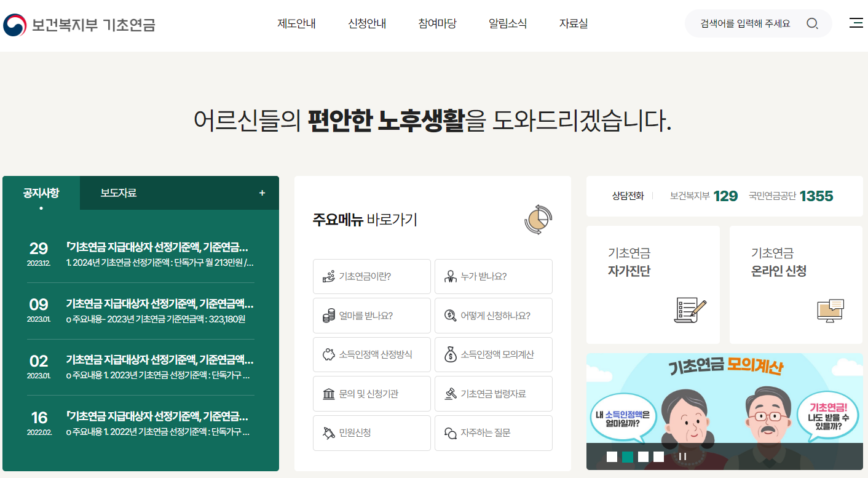The width and height of the screenshot is (868, 478).
Task: Click the 소득인정액 모의계산 shortcut label
Action: coord(497,355)
